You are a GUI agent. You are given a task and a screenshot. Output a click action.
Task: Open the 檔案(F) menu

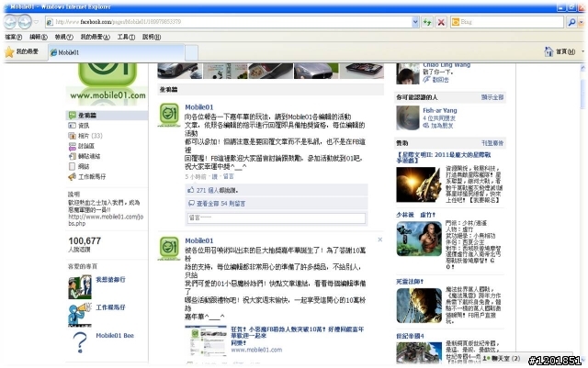[x=14, y=37]
